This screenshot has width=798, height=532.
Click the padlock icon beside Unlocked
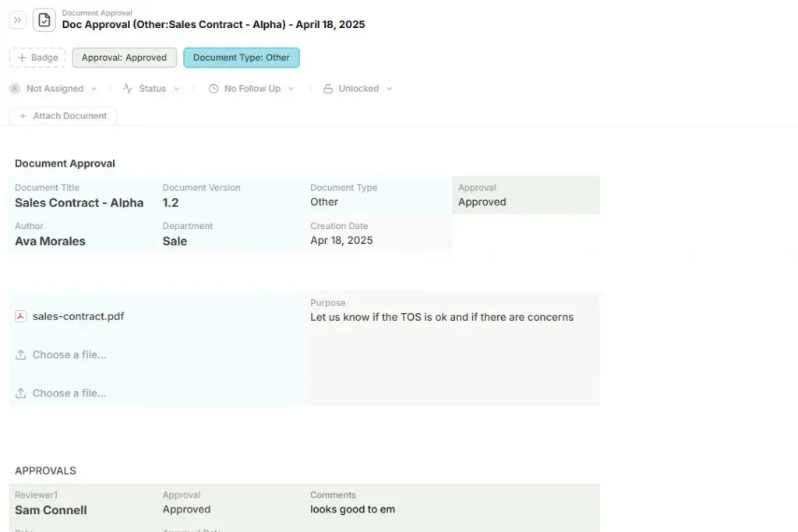(x=327, y=88)
